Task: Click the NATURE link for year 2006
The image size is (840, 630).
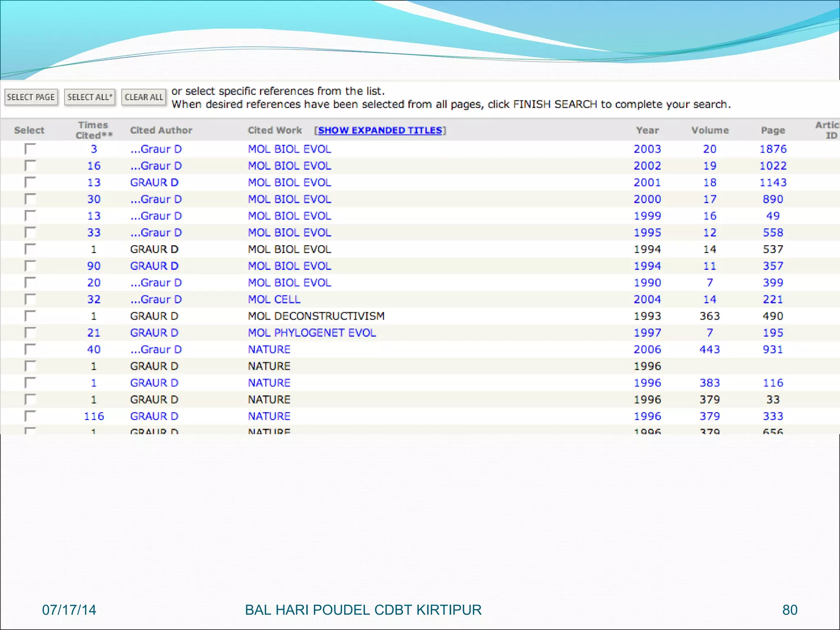Action: pyautogui.click(x=269, y=349)
